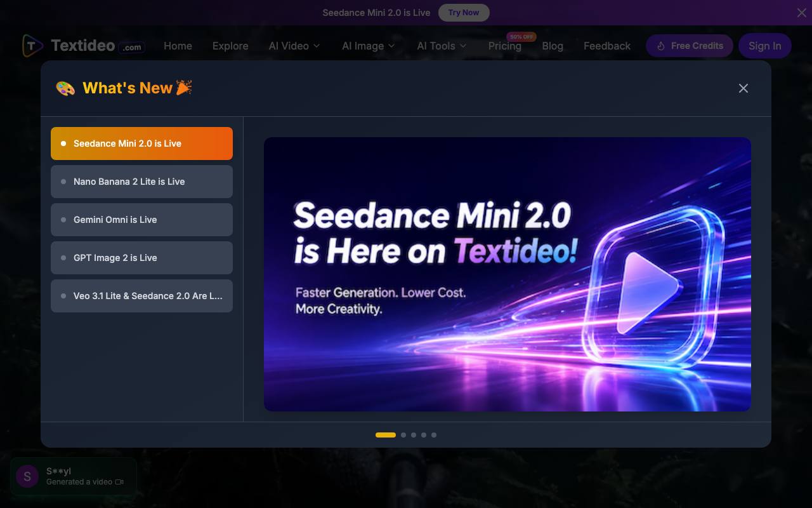Click the party popper icon after What's New
The width and height of the screenshot is (812, 508).
184,87
